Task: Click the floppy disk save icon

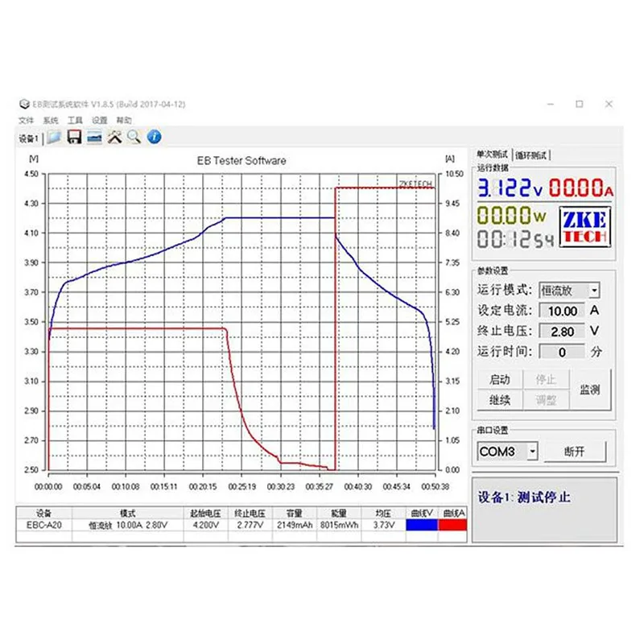Action: 74,137
